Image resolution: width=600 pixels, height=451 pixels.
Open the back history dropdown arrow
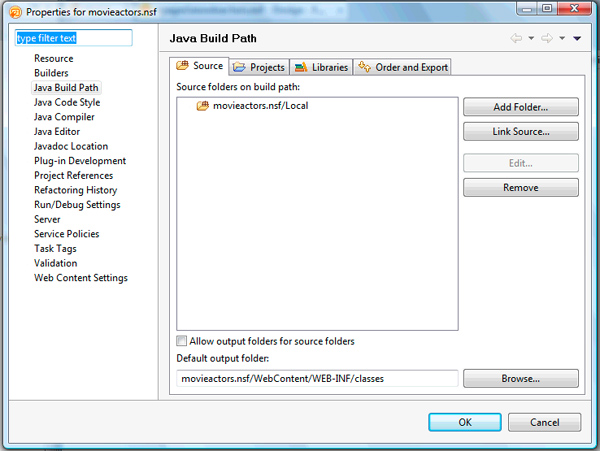531,38
